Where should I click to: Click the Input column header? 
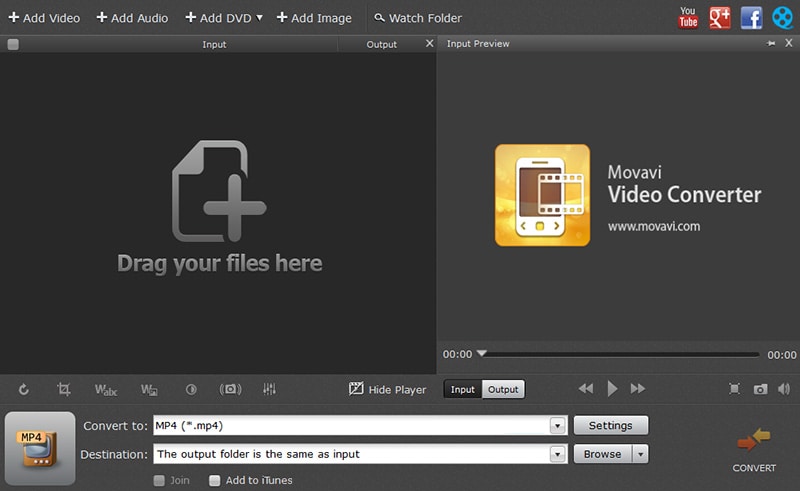[214, 44]
